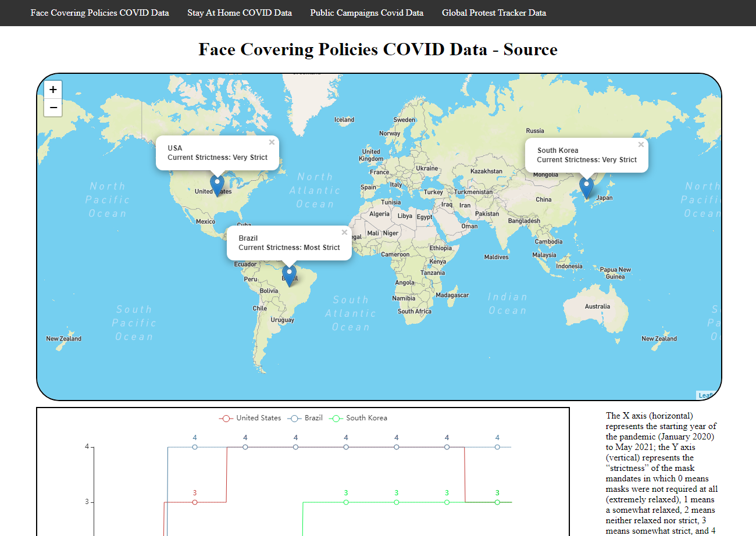Close the USA strictness popup
This screenshot has height=536, width=756.
click(272, 142)
